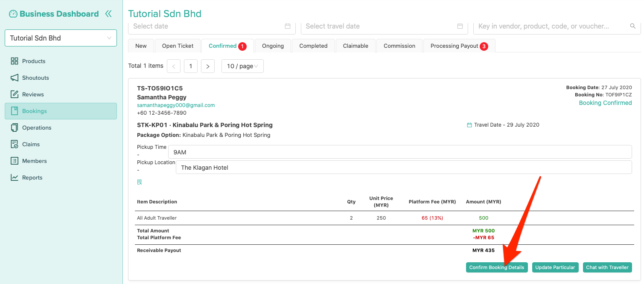Open Products from the sidebar
Image resolution: width=644 pixels, height=284 pixels.
click(34, 61)
